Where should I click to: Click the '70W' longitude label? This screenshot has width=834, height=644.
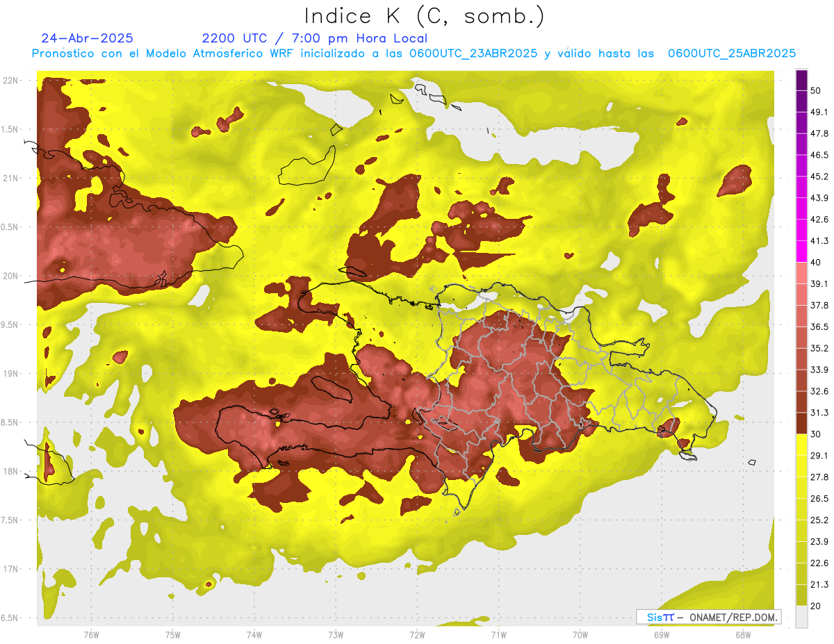pyautogui.click(x=580, y=634)
